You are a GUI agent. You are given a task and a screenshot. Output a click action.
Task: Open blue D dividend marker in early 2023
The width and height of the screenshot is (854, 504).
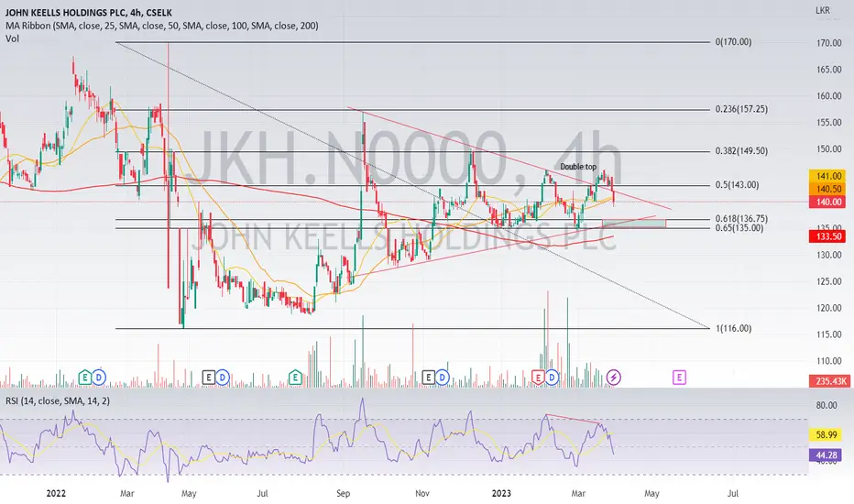click(552, 377)
